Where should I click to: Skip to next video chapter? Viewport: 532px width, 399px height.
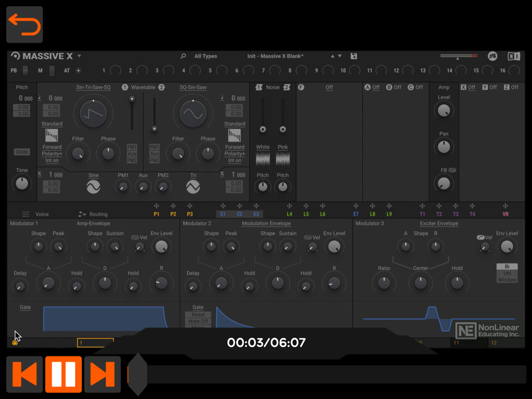(x=103, y=374)
